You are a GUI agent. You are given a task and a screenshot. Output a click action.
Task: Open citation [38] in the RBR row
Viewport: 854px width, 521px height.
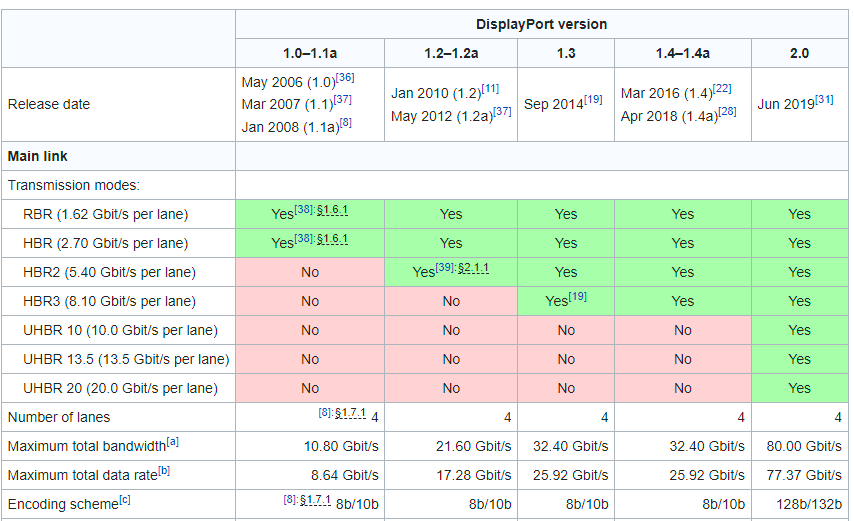tap(303, 210)
